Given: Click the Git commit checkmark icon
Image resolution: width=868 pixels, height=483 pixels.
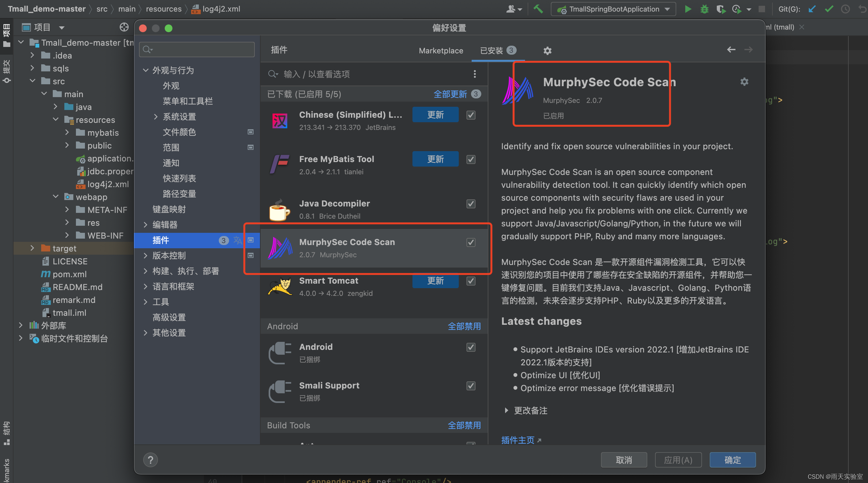Looking at the screenshot, I should tap(829, 9).
